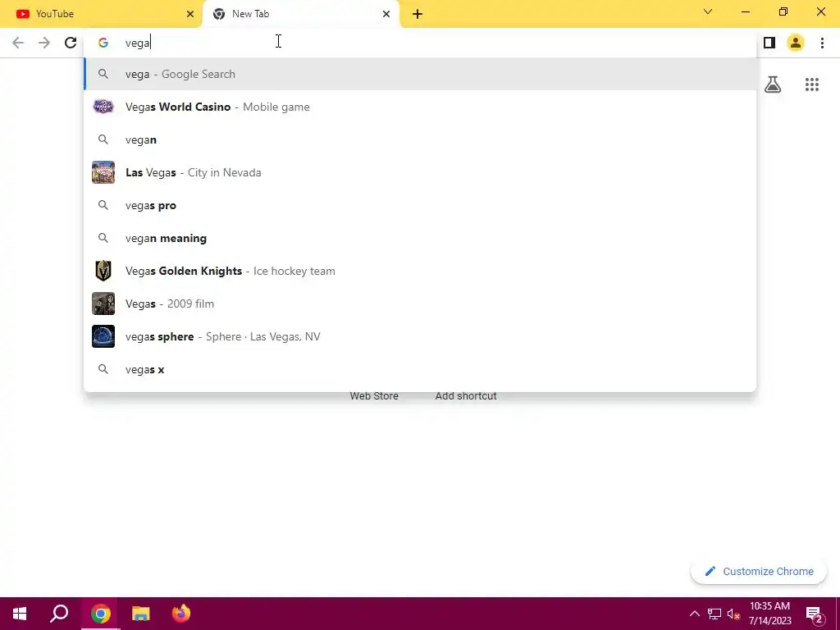Select the 'vegan' suggestion

[x=420, y=139]
